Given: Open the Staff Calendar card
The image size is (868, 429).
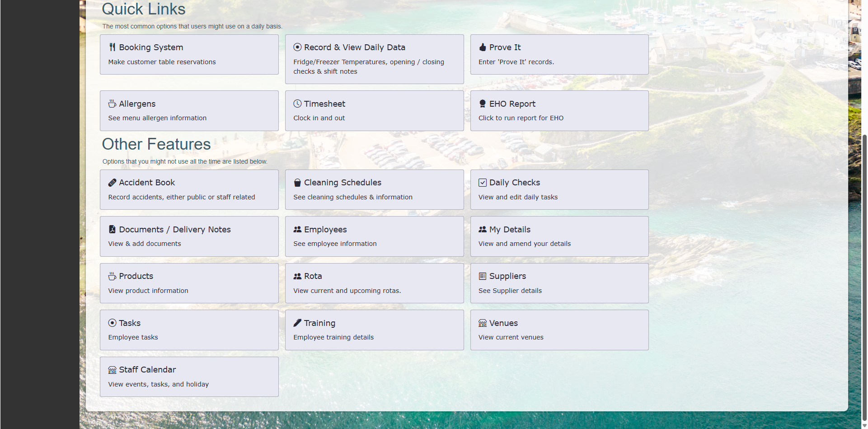Looking at the screenshot, I should [189, 377].
